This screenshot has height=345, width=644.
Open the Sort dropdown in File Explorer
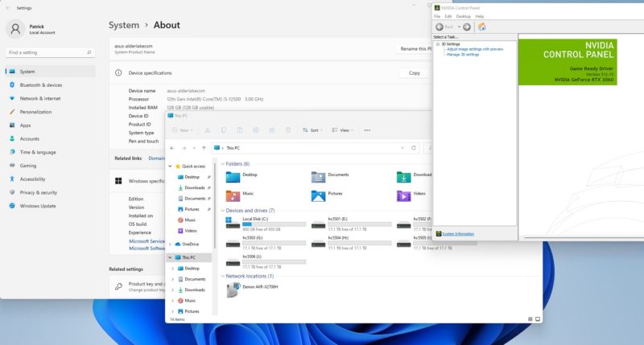pyautogui.click(x=312, y=130)
